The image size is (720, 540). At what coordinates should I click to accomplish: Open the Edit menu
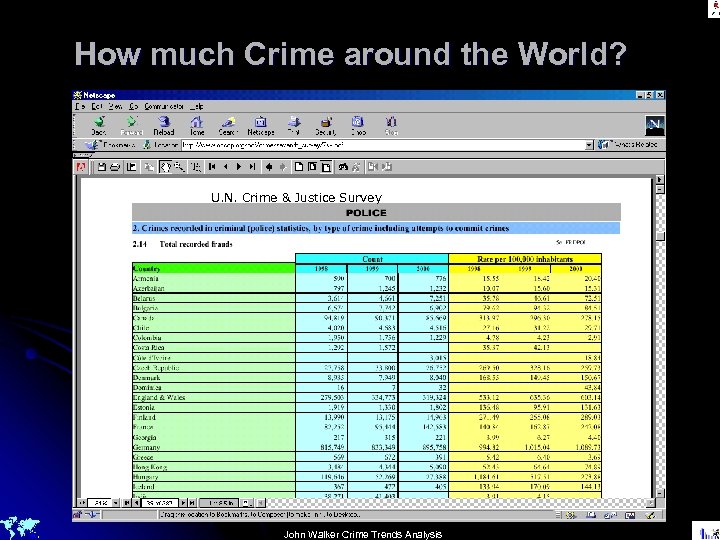pos(96,107)
